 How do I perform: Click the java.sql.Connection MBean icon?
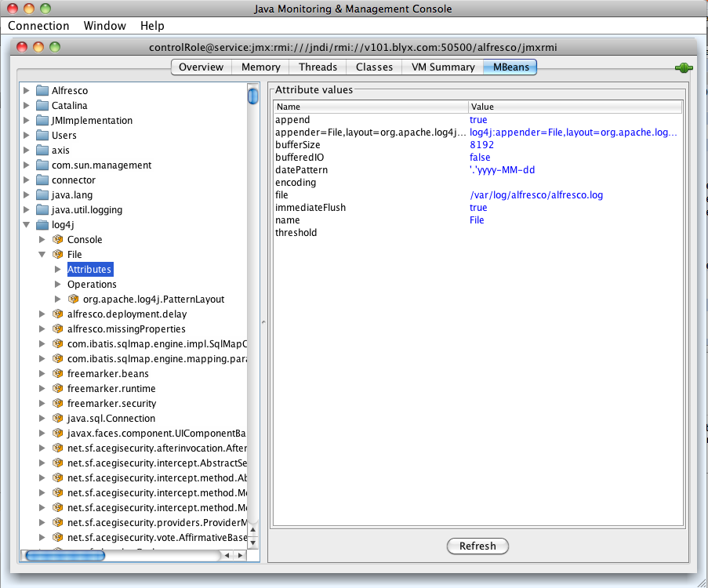tap(57, 418)
